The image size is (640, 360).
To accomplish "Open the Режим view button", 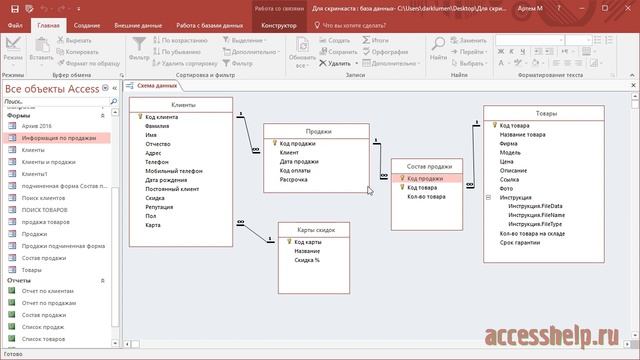I will [13, 50].
